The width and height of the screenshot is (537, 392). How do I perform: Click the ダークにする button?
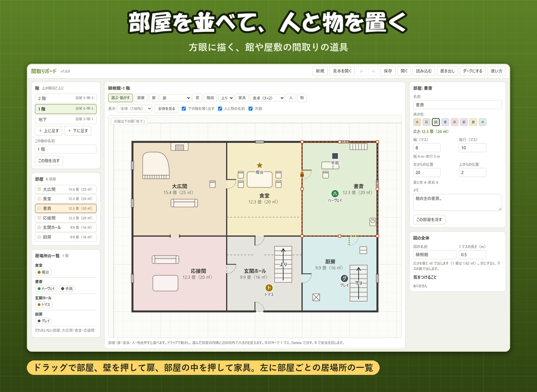(473, 71)
